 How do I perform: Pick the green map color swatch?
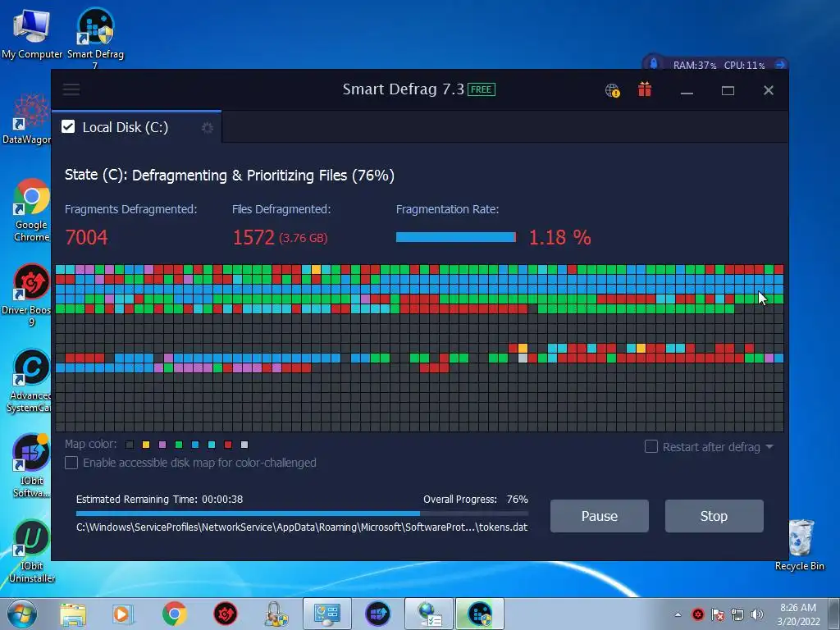tap(179, 445)
